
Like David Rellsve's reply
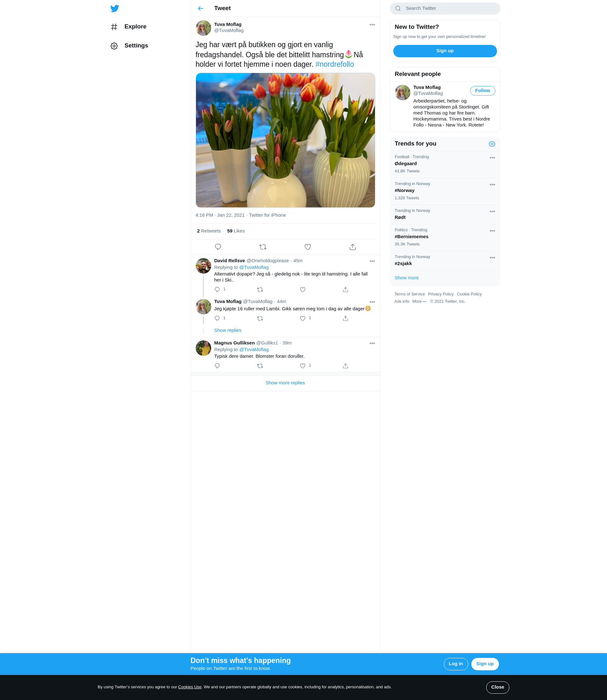[303, 290]
